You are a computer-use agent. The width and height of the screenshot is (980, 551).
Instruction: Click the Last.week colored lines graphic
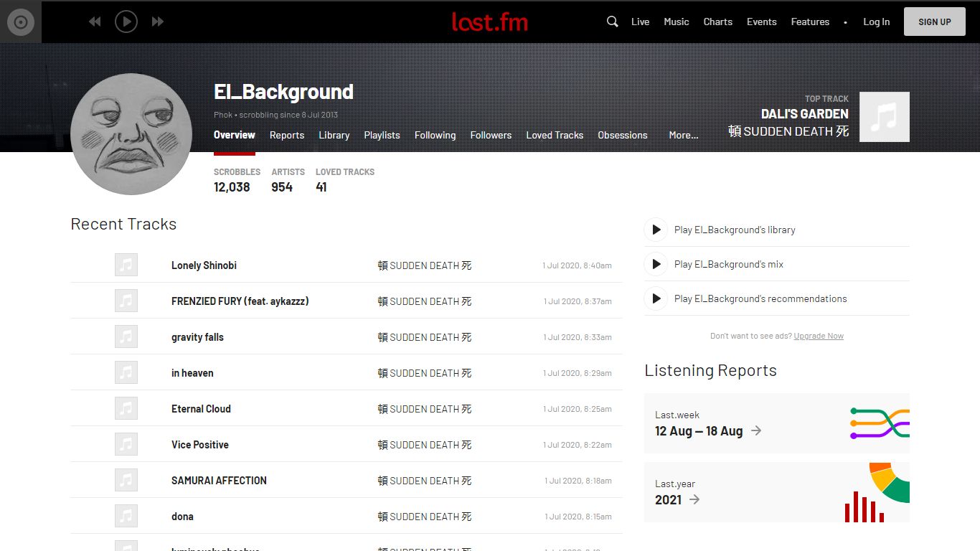880,423
